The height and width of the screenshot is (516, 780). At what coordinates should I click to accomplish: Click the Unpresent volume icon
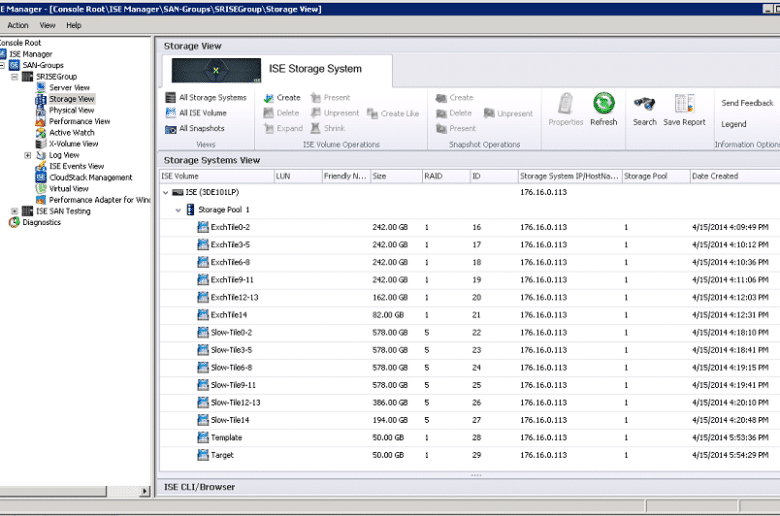(x=315, y=113)
